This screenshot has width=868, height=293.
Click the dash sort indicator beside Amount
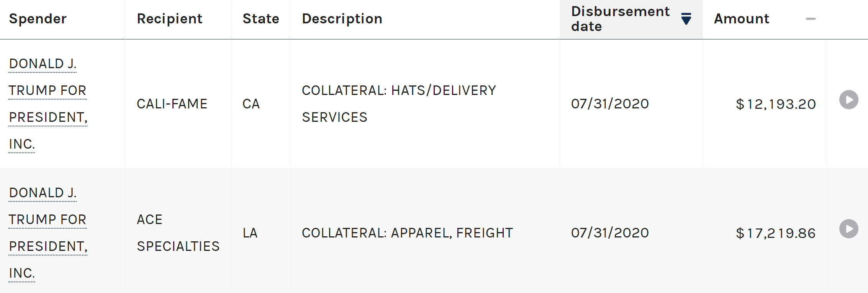click(811, 19)
